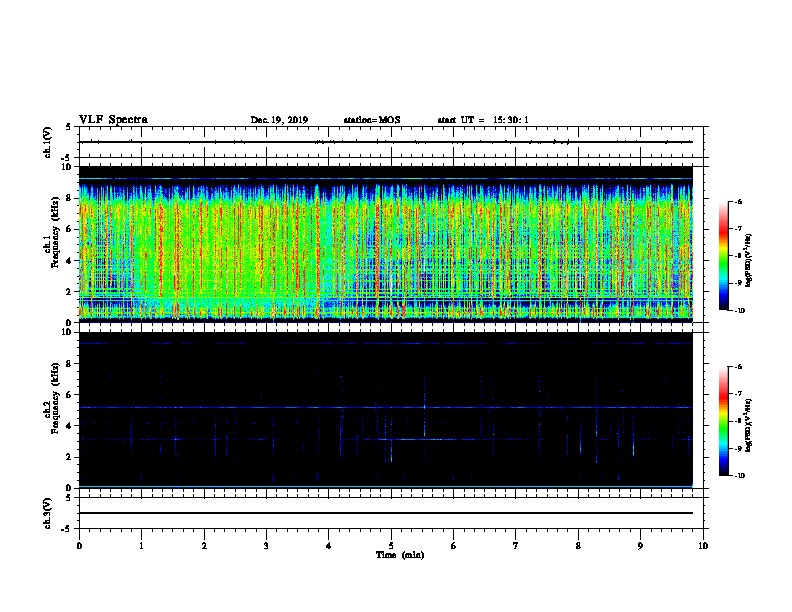Click time axis tick label '7'
The height and width of the screenshot is (612, 792).
click(x=516, y=546)
